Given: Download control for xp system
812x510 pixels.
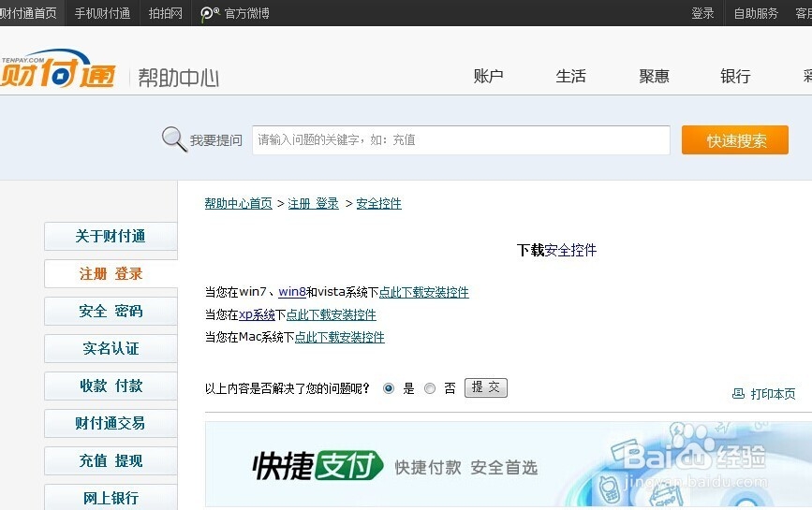Looking at the screenshot, I should [x=332, y=314].
